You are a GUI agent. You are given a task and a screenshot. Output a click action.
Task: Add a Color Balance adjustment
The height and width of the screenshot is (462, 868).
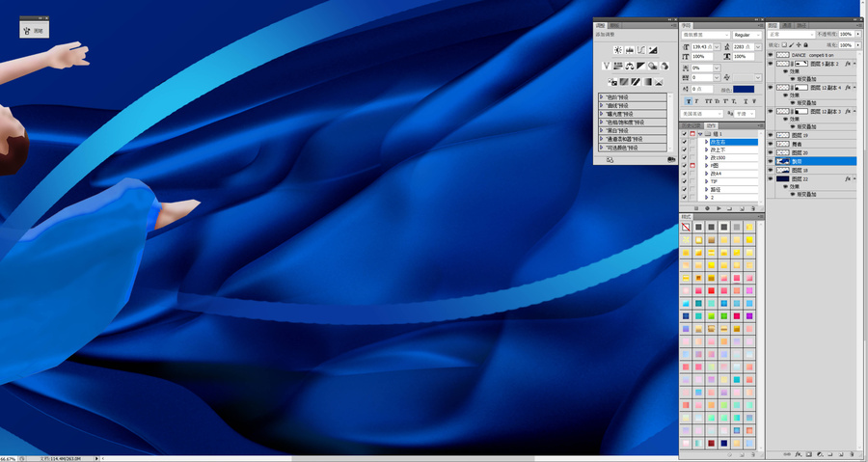pos(630,66)
